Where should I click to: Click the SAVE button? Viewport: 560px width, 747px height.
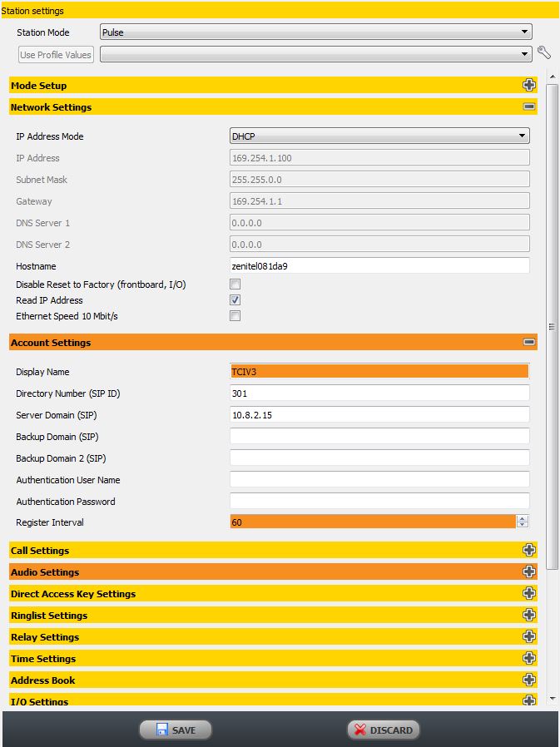[x=176, y=730]
